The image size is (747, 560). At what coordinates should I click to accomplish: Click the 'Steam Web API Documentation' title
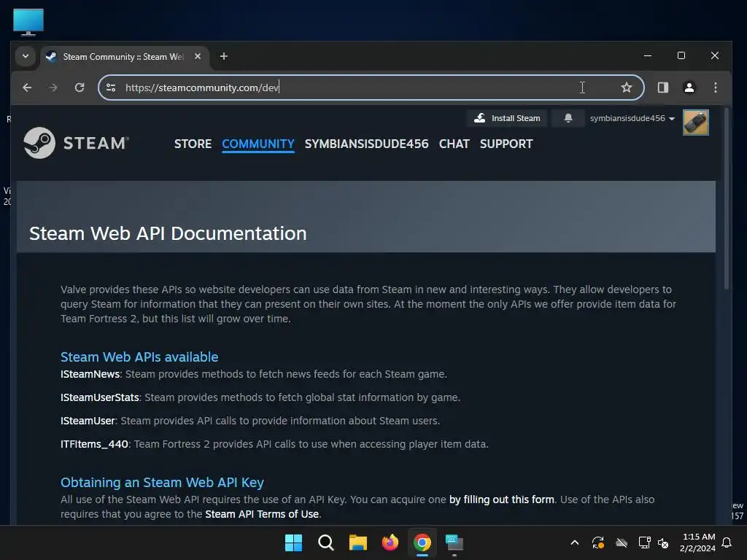[x=168, y=233]
